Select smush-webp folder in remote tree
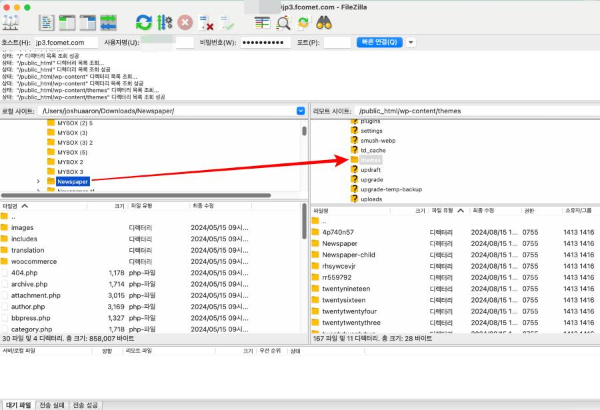The height and width of the screenshot is (410, 600). [x=378, y=140]
